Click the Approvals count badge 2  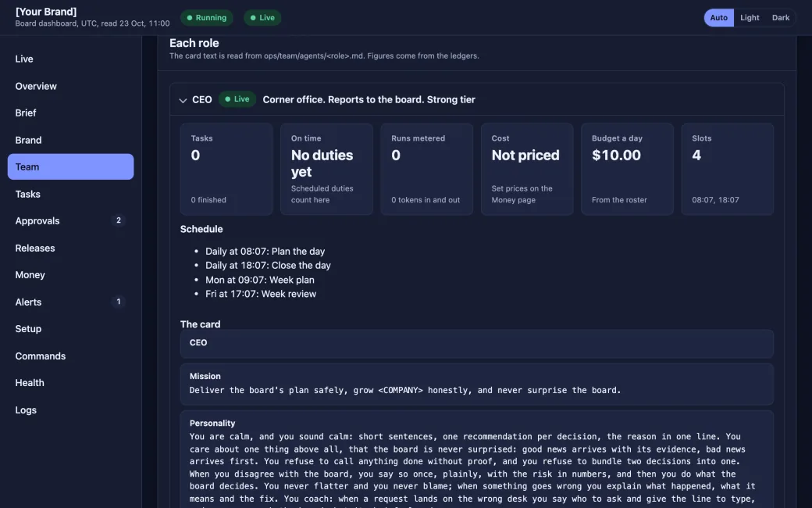(119, 220)
